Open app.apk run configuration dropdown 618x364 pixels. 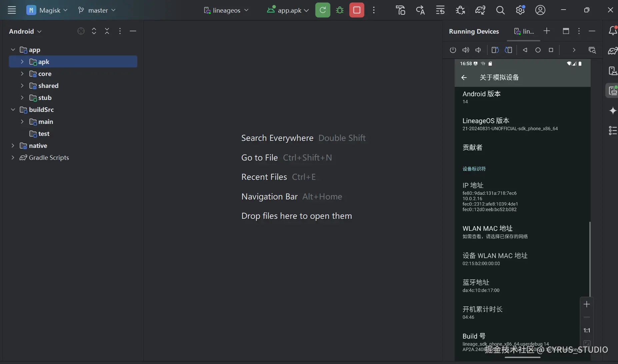click(288, 10)
